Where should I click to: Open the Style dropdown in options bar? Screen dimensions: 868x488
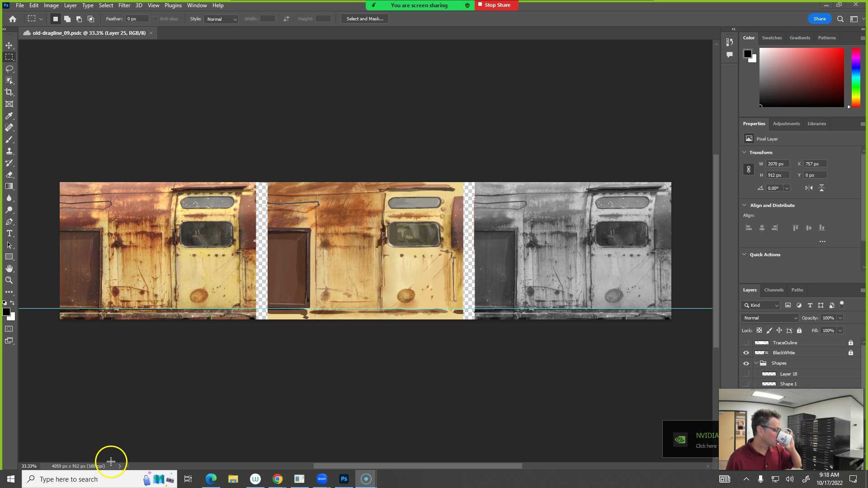click(221, 19)
